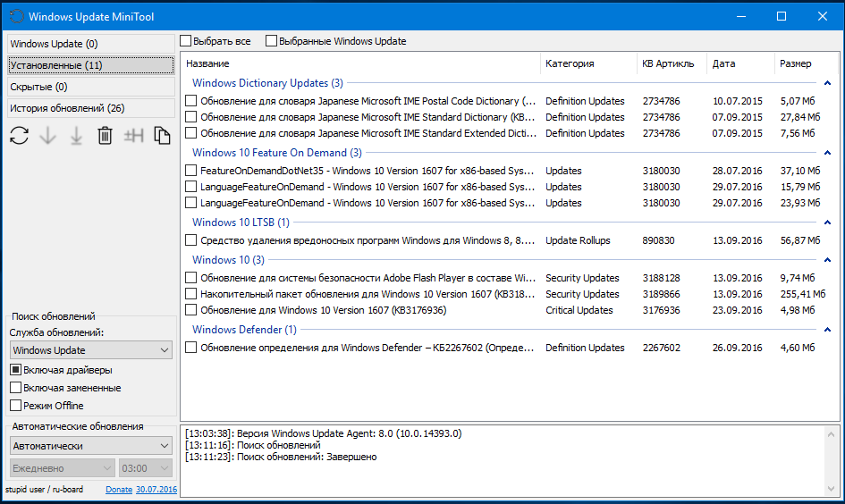Collapse Windows 10 Feature On Demand group

(827, 153)
